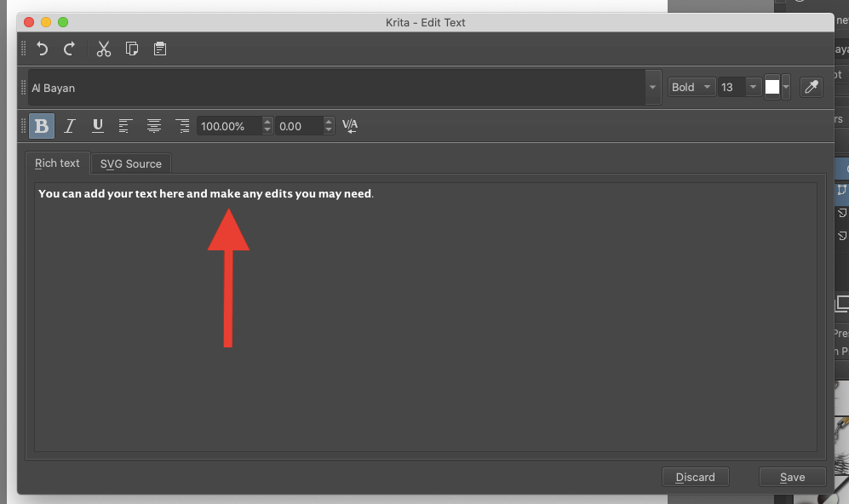
Task: Click the letter spacing 0.00 field
Action: pyautogui.click(x=300, y=126)
